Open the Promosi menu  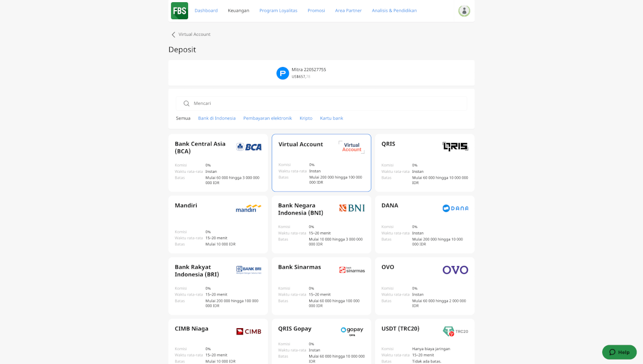(316, 11)
